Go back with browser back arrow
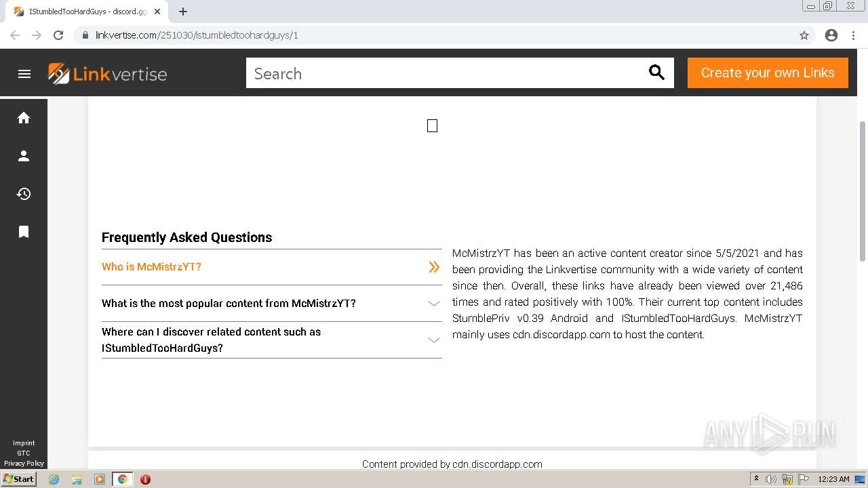The height and width of the screenshot is (488, 868). (x=15, y=35)
